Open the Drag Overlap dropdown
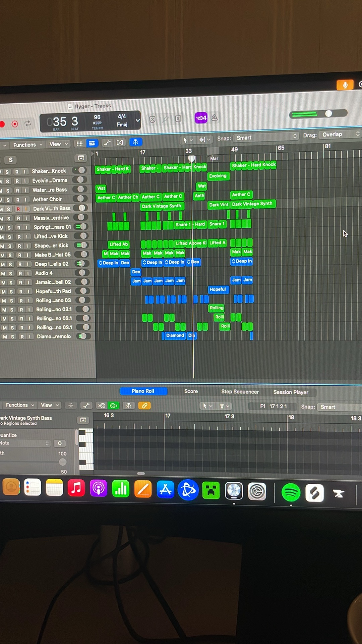The height and width of the screenshot is (644, 362). pos(340,134)
